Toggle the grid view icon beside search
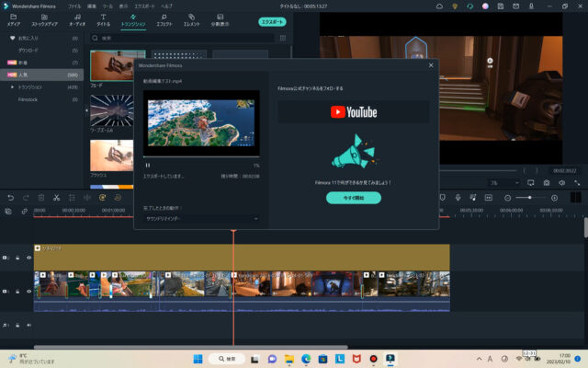Image resolution: width=588 pixels, height=368 pixels. 283,38
